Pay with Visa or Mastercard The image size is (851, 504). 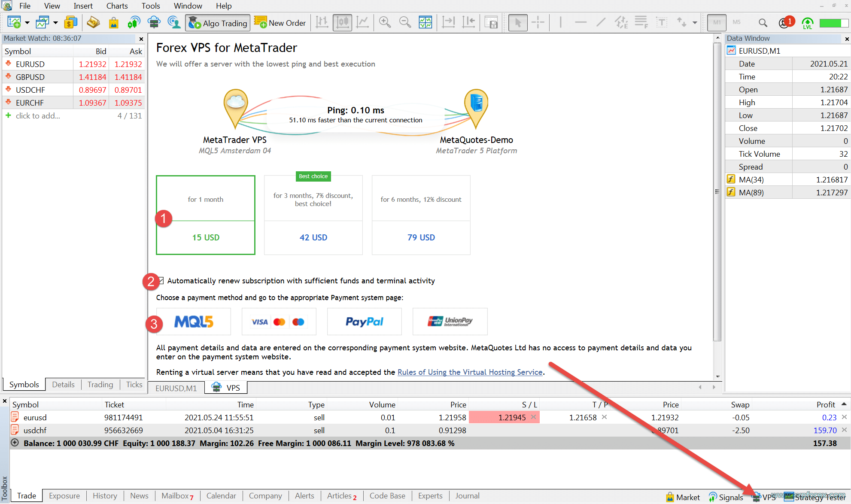coord(279,322)
